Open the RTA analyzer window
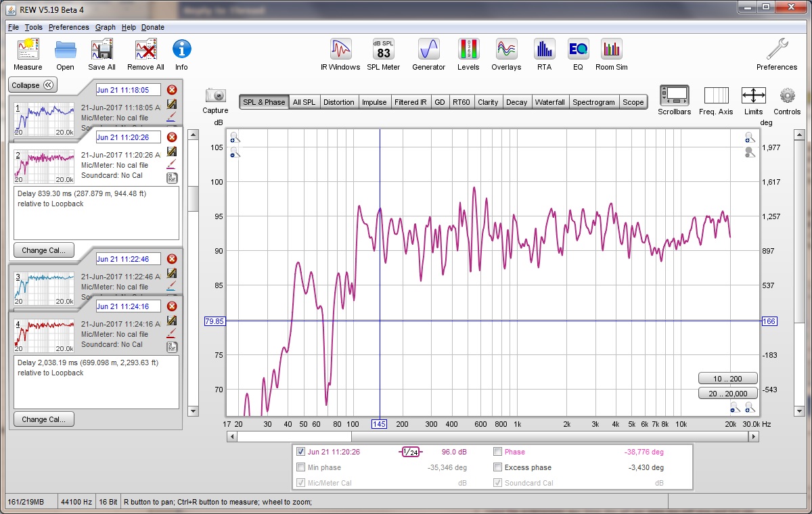812x514 pixels. (544, 49)
